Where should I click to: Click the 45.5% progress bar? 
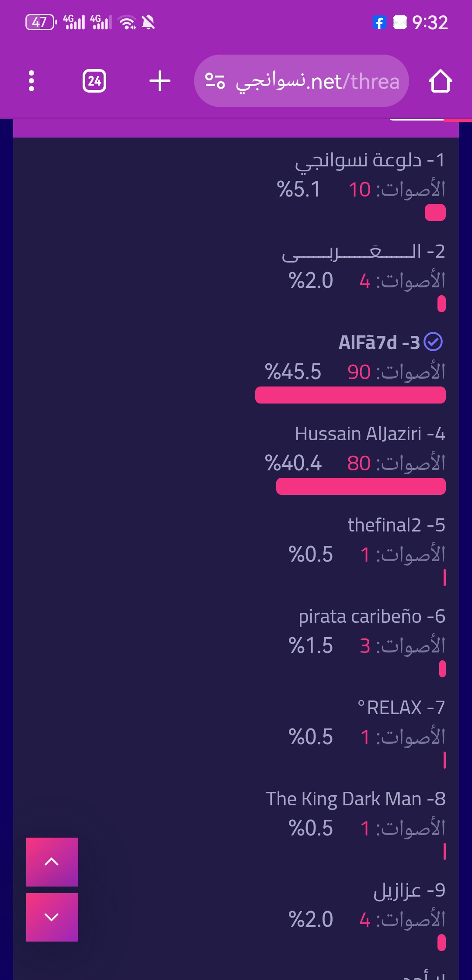point(351,395)
